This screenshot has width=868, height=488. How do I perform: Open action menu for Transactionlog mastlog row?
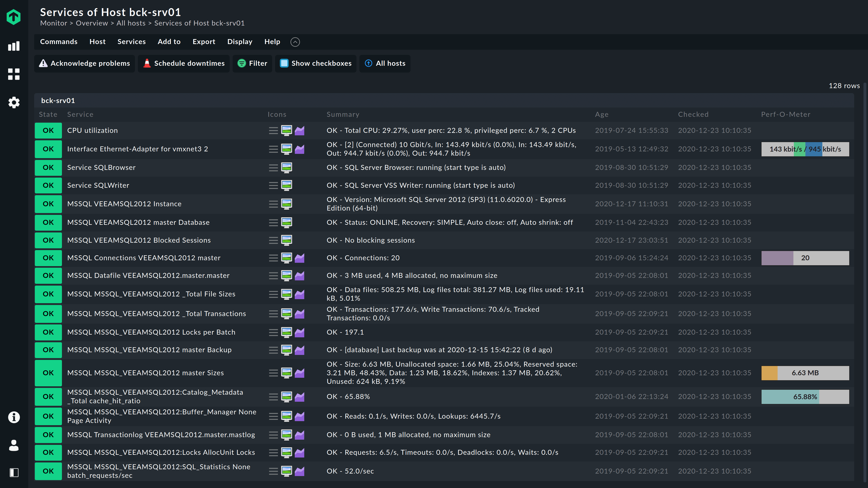click(x=273, y=435)
